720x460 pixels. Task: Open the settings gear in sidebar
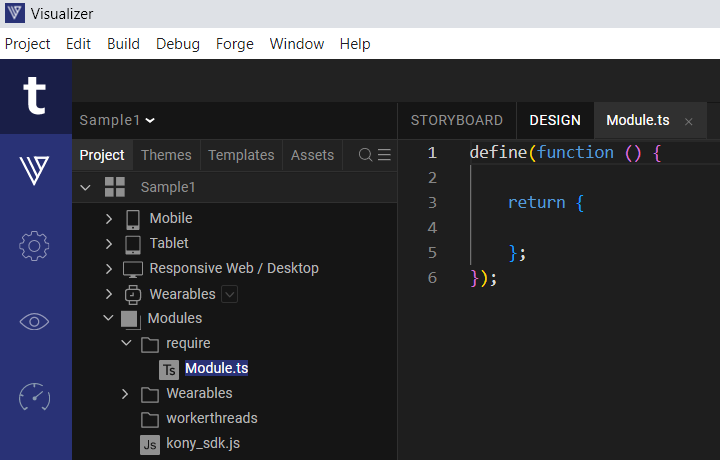35,245
